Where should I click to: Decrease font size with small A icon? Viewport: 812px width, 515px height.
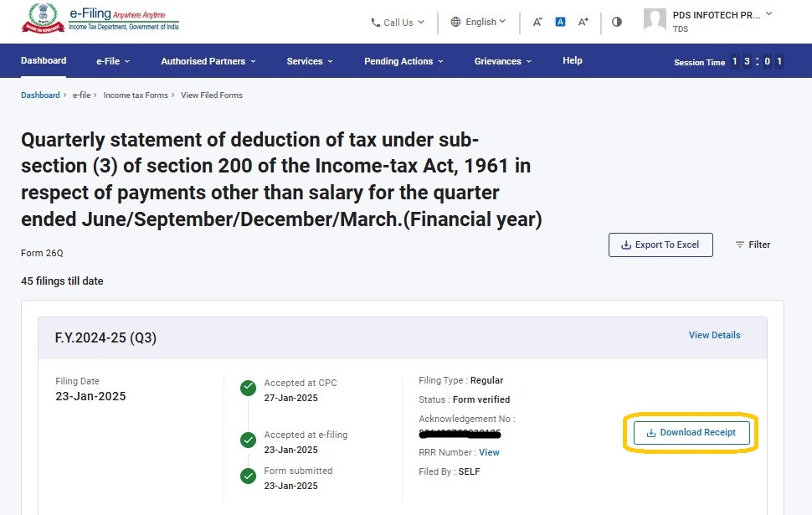point(537,22)
